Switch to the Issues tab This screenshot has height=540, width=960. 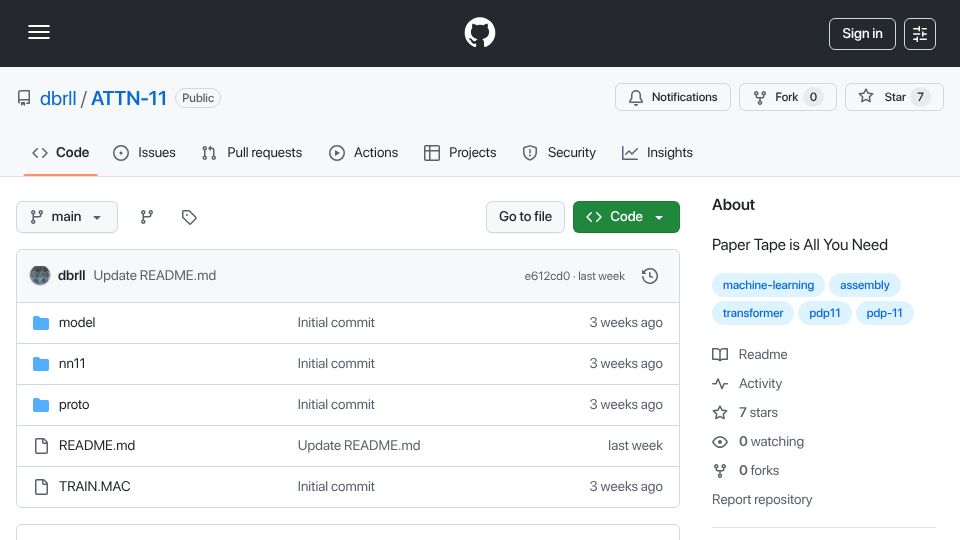(x=144, y=152)
